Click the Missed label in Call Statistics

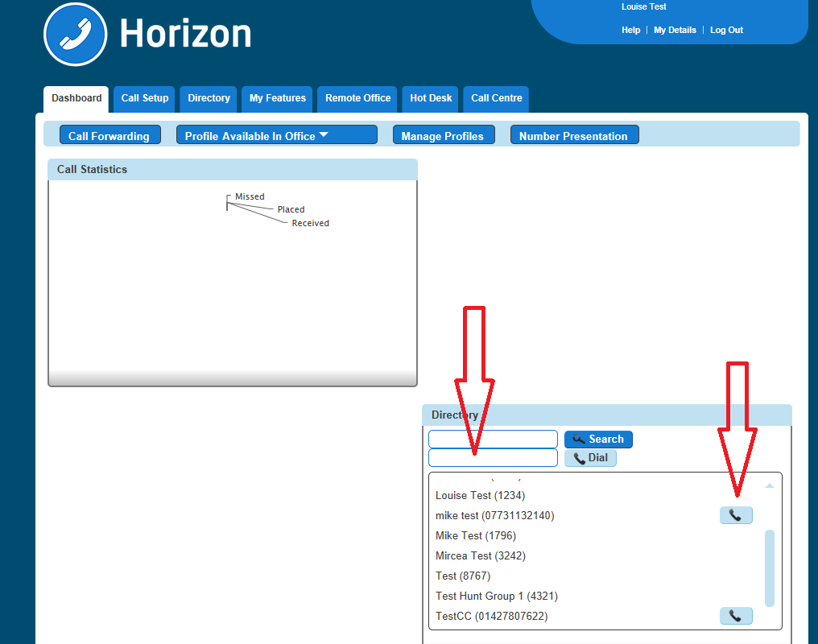[250, 196]
